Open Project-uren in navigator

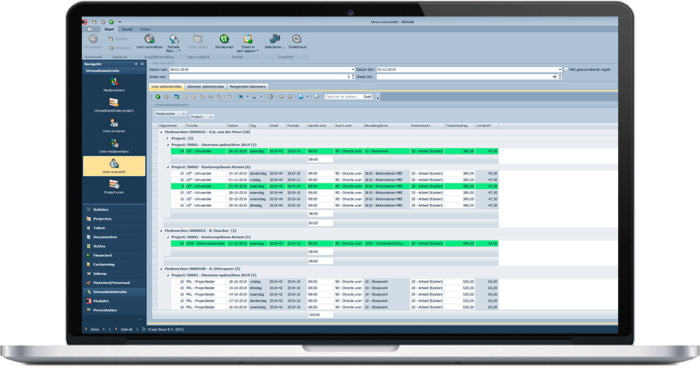pos(114,187)
